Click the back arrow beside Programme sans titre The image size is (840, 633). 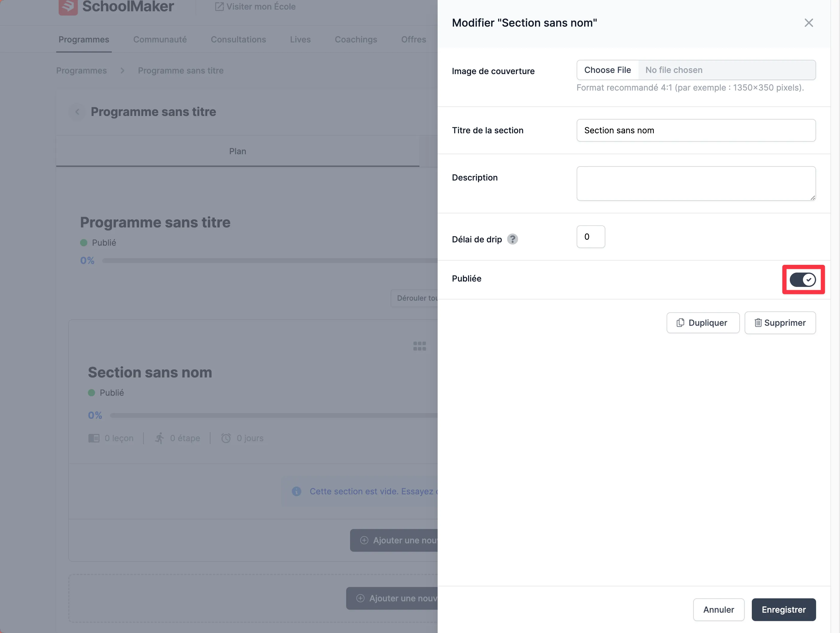(77, 112)
